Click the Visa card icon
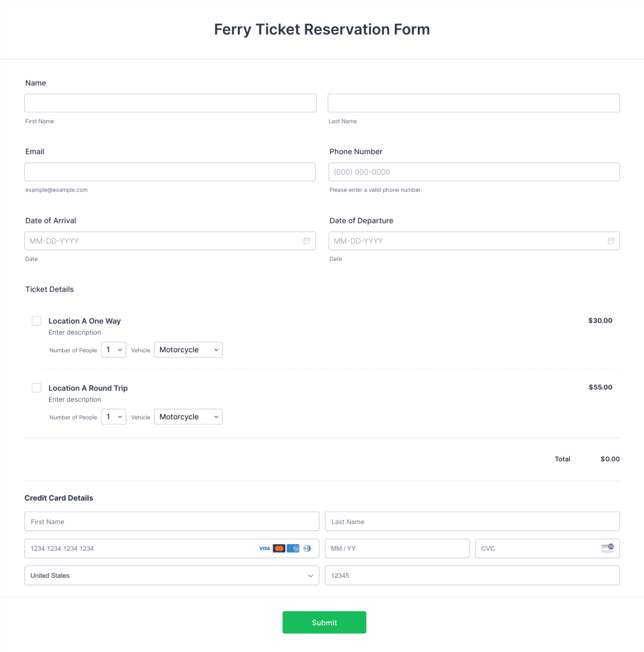This screenshot has width=644, height=652. 265,548
